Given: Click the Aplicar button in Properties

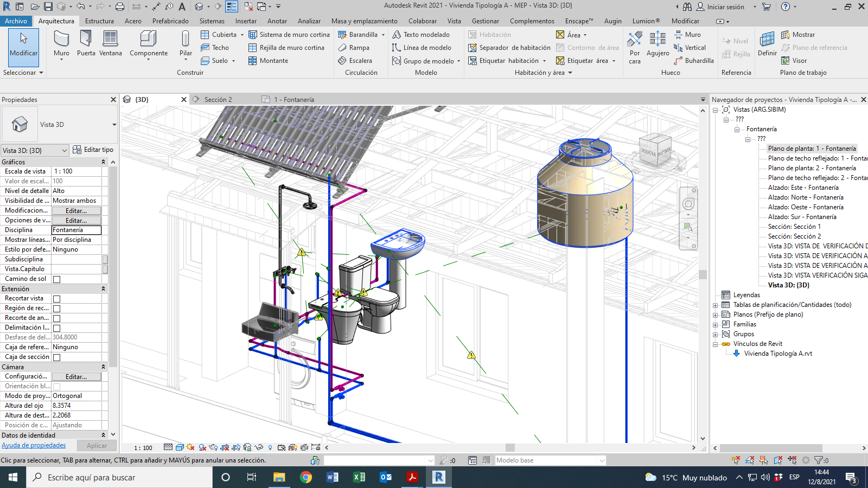Looking at the screenshot, I should [97, 445].
